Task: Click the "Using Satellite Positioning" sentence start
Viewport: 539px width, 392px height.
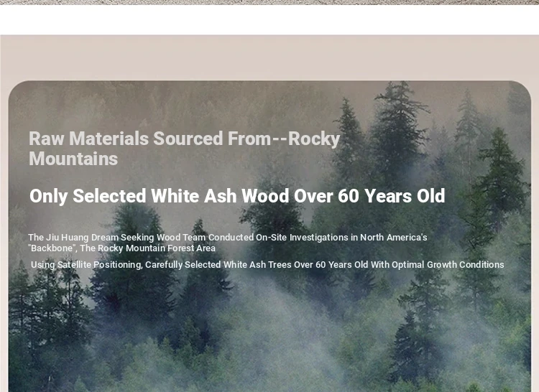Action: (86, 265)
